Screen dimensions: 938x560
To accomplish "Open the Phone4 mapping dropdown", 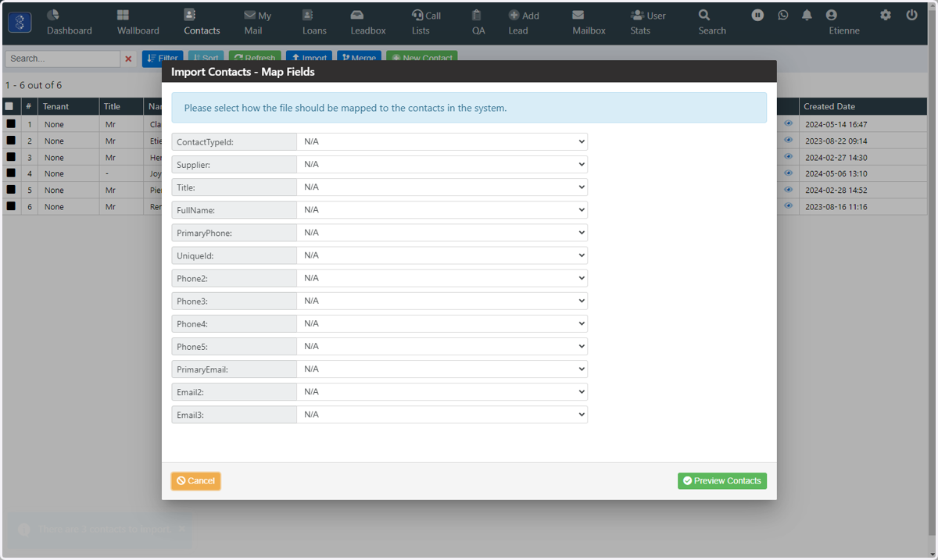I will coord(442,323).
